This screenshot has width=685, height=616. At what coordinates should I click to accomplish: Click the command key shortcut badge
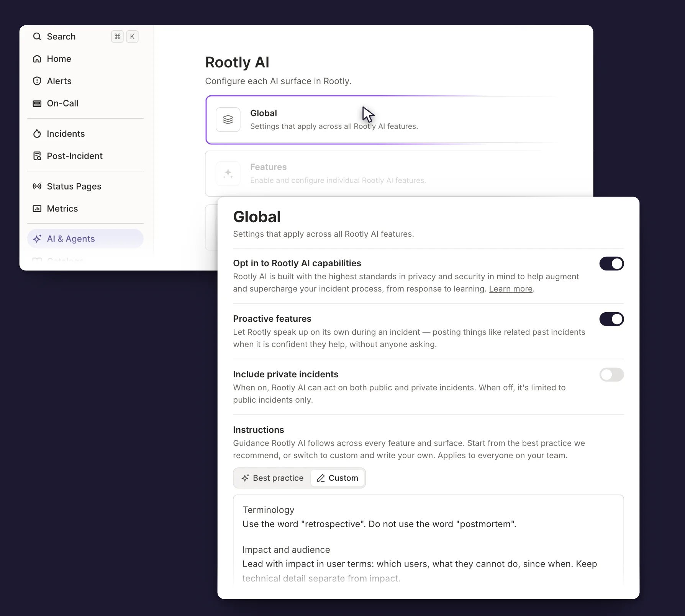117,36
